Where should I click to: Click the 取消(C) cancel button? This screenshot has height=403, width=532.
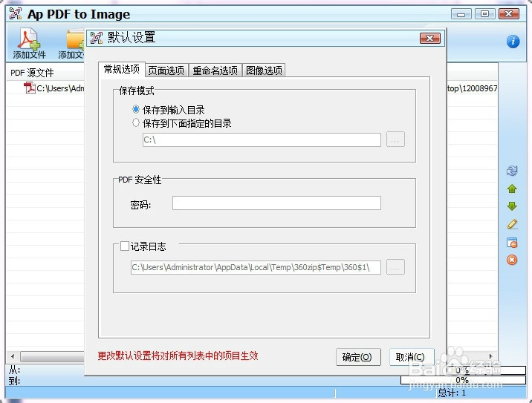(x=411, y=357)
